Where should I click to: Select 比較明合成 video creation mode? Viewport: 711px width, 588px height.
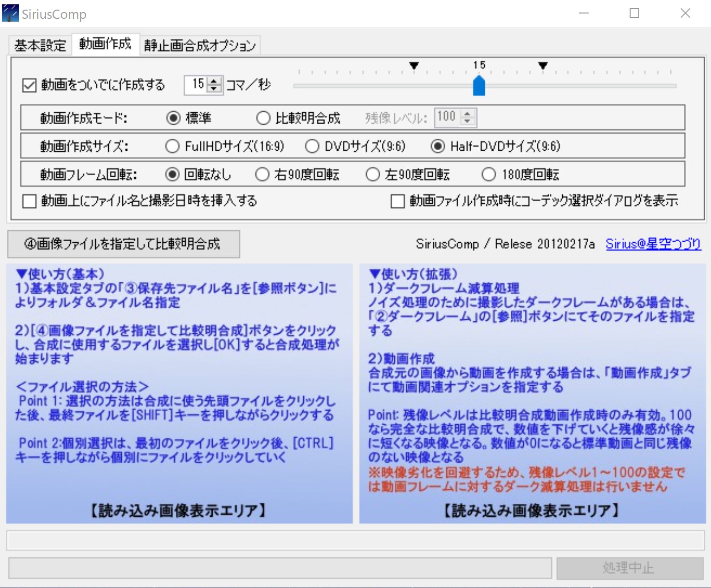point(263,118)
